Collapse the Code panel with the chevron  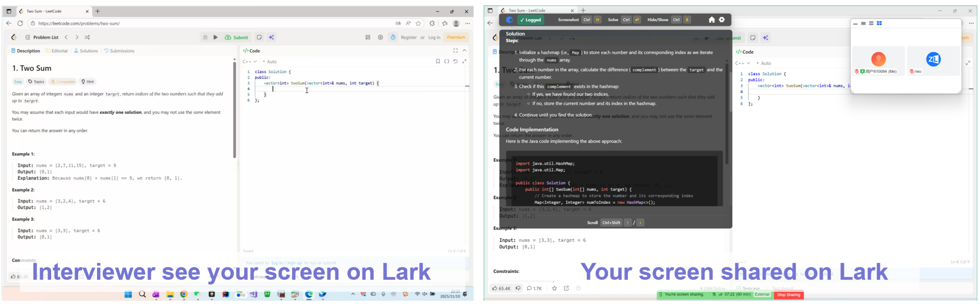point(465,51)
